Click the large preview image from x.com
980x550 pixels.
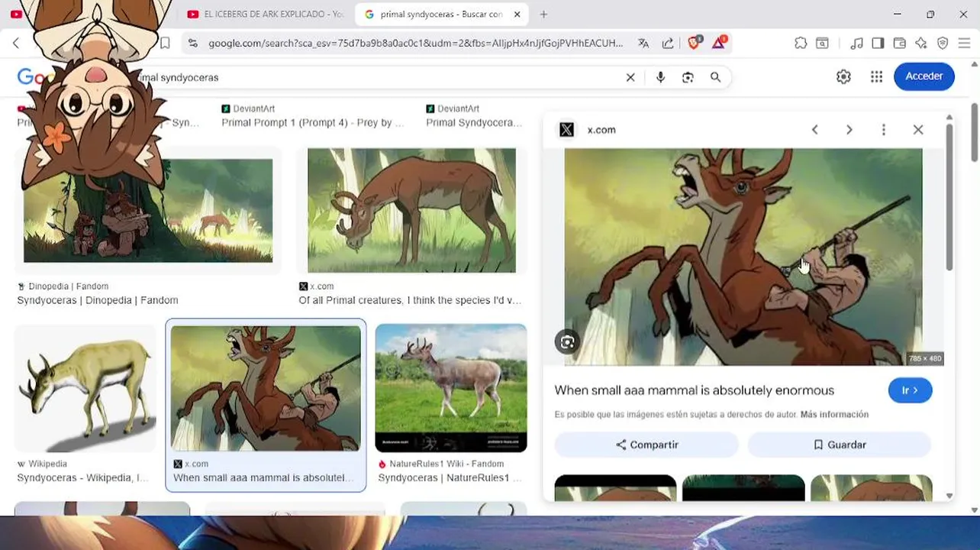tap(743, 257)
